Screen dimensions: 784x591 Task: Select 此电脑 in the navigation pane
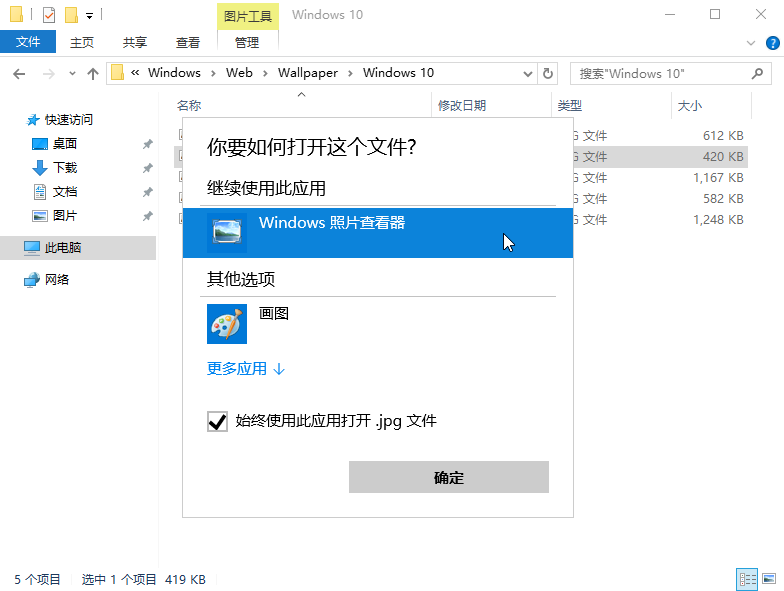tap(63, 248)
